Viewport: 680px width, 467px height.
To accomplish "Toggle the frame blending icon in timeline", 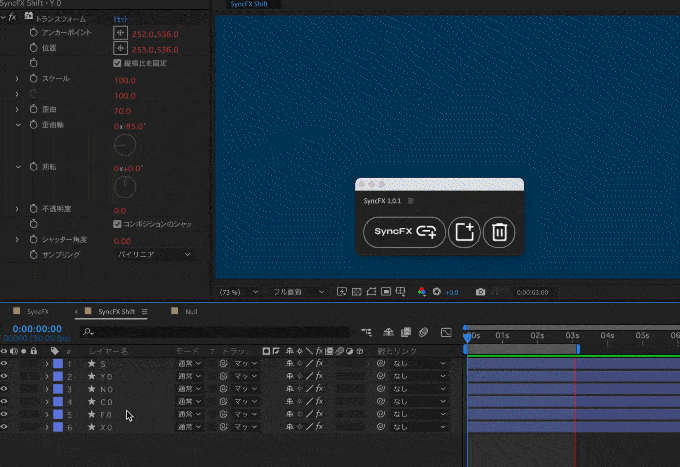I will click(406, 332).
